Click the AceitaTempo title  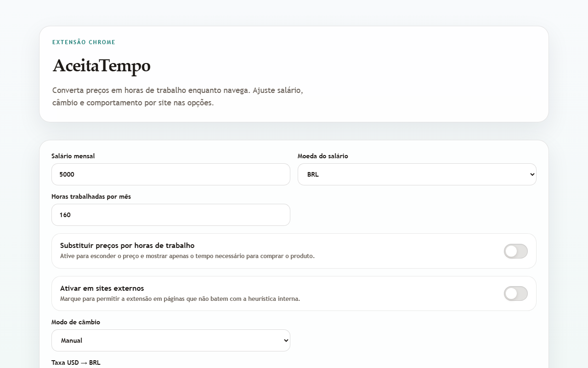tap(102, 66)
